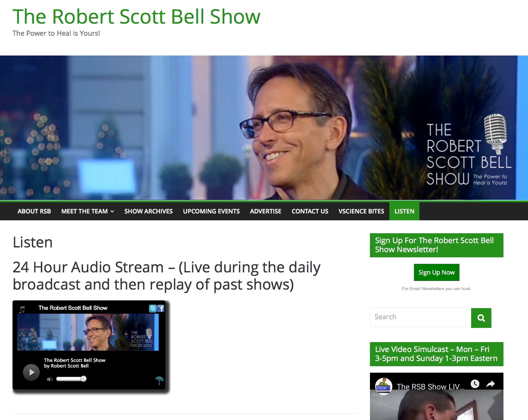Go to Show Archives page

149,211
